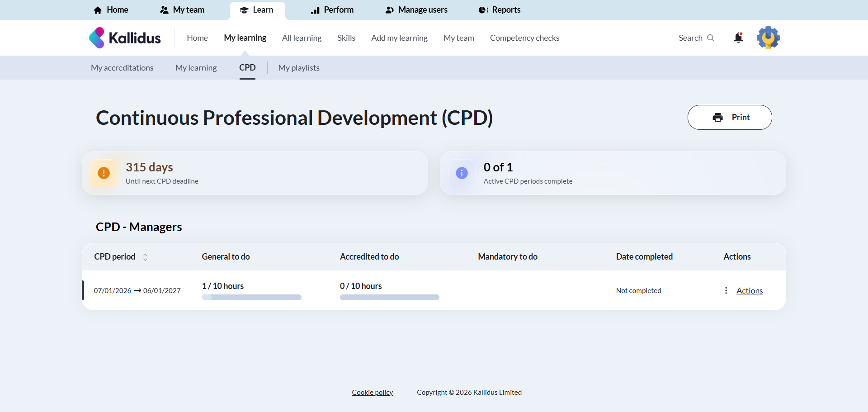
Task: Open the user profile avatar
Action: tap(768, 38)
